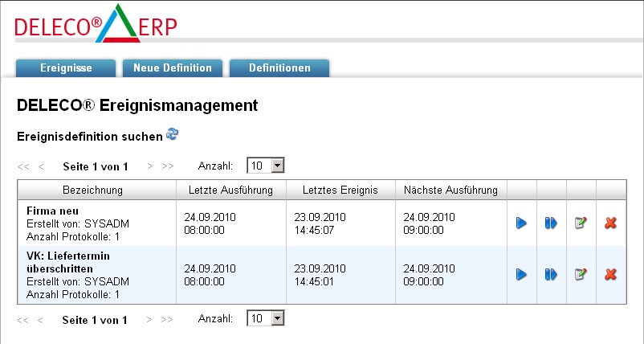
Task: Go to last page using top >> link
Action: tap(167, 167)
